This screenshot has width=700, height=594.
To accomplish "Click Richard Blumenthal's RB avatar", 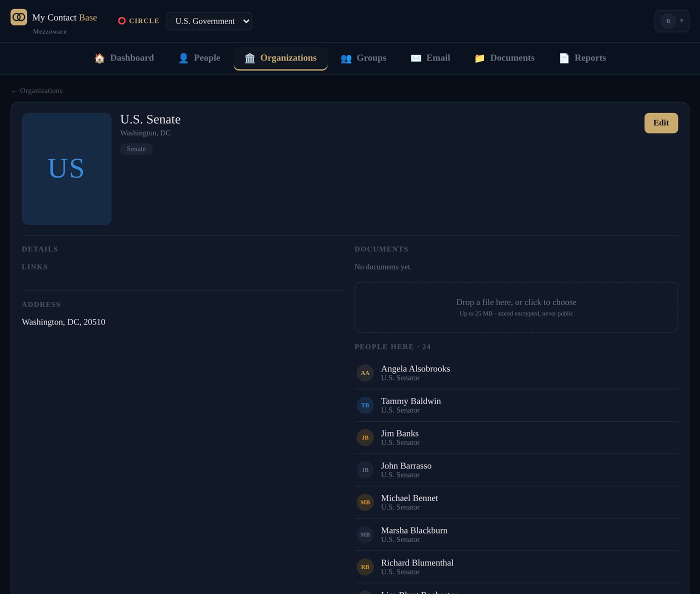I will coord(365,567).
